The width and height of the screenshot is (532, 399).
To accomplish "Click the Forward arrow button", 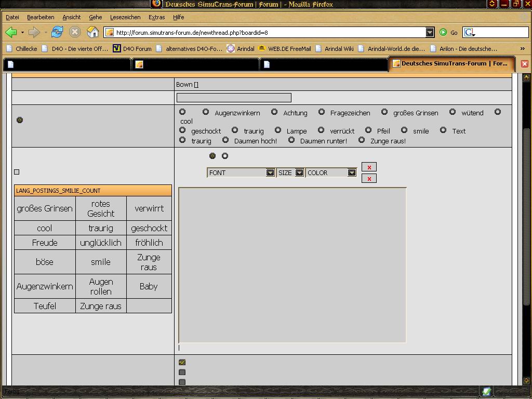I will point(34,32).
